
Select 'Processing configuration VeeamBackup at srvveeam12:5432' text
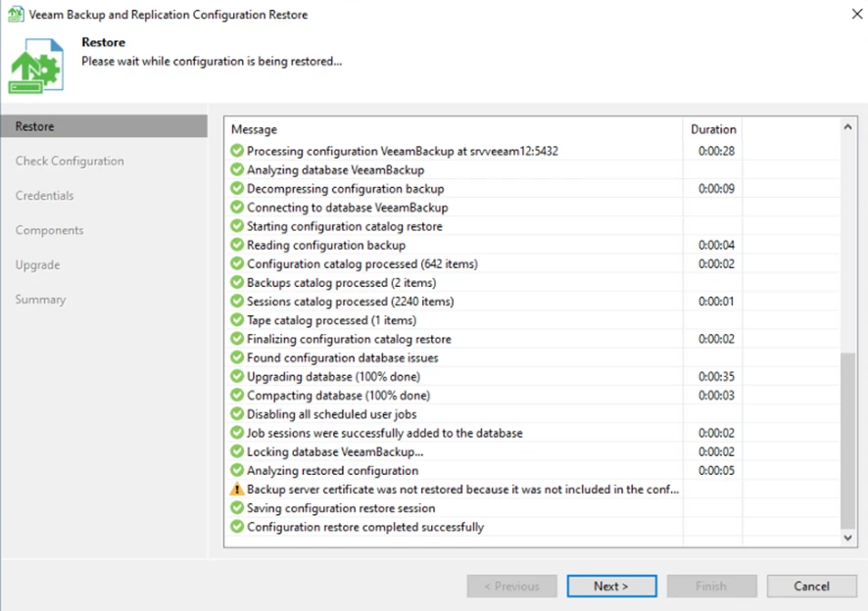coord(403,151)
